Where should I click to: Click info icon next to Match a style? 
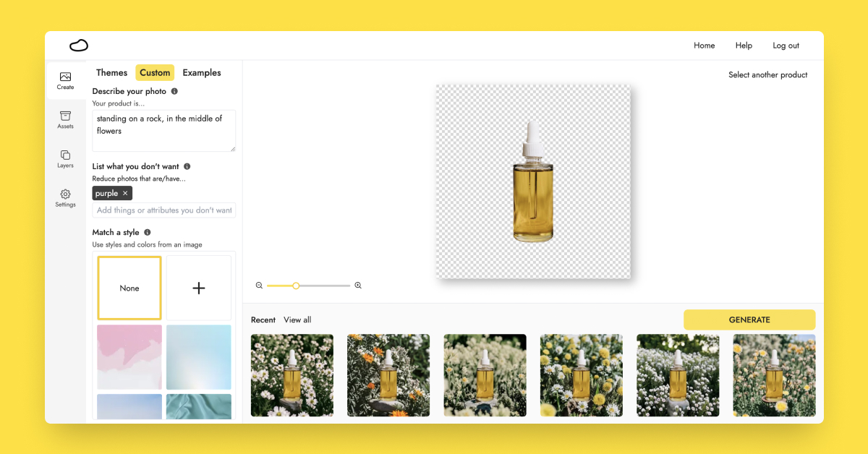tap(148, 233)
